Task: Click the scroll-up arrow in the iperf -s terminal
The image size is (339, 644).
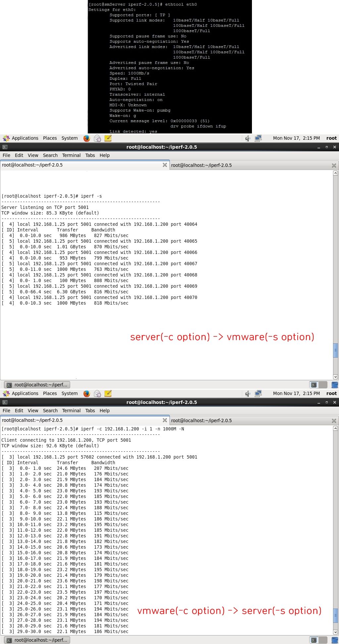Action: [x=335, y=173]
